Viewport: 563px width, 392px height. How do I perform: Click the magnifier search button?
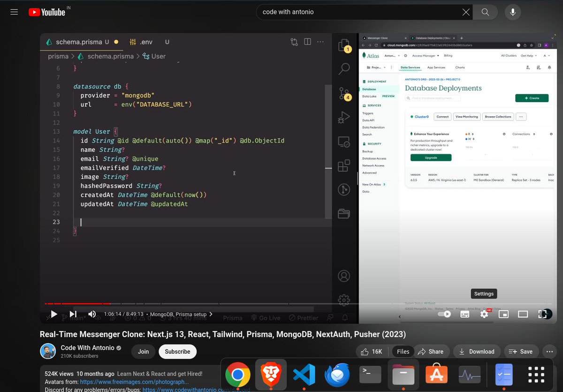(x=485, y=12)
